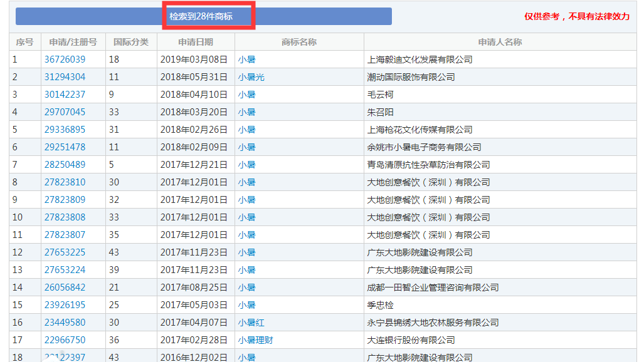
Task: Click the 检索到28件商标 result bar
Action: pyautogui.click(x=204, y=16)
